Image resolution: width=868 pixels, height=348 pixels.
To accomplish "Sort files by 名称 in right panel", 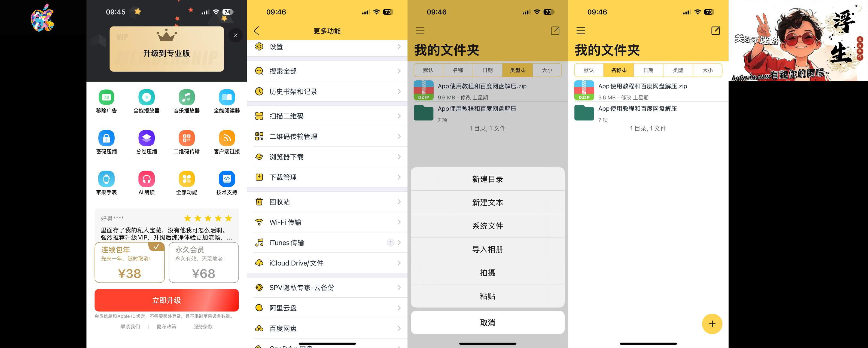I will point(618,70).
